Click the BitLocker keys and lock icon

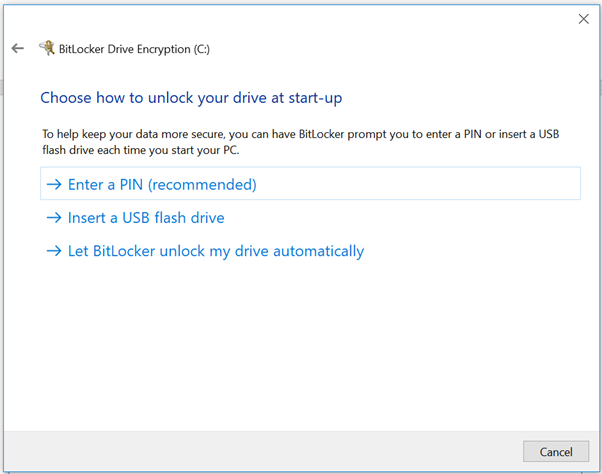pyautogui.click(x=47, y=48)
